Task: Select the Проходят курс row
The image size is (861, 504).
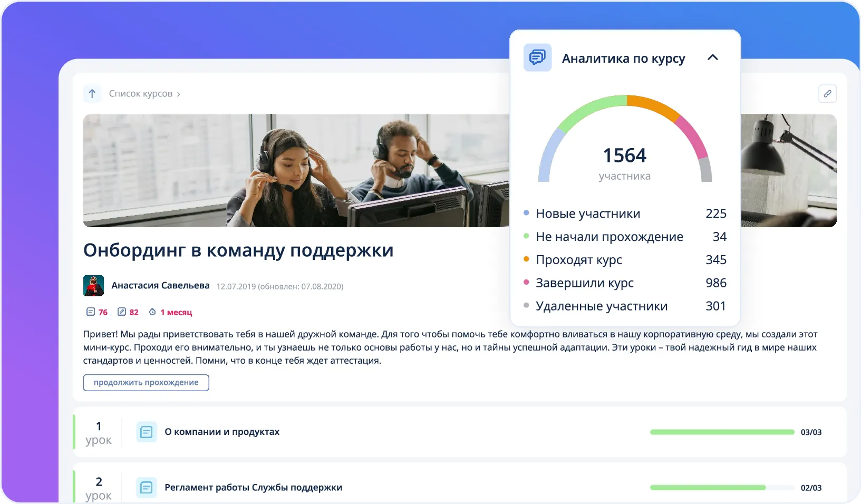Action: pyautogui.click(x=625, y=260)
